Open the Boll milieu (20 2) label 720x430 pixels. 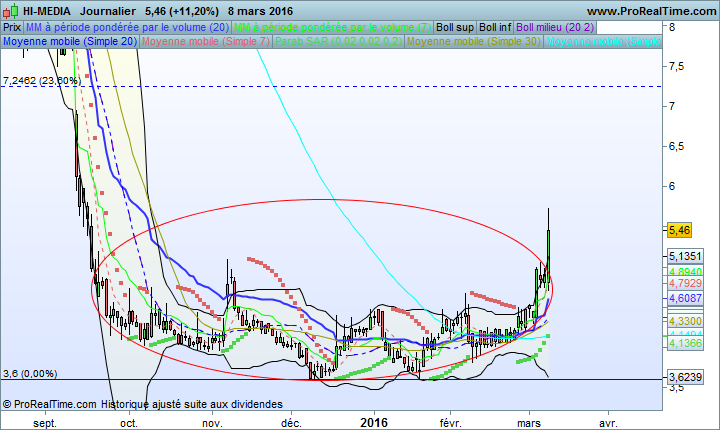pyautogui.click(x=555, y=27)
